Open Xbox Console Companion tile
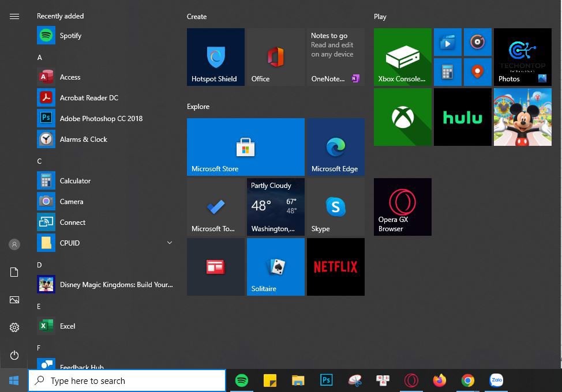 [403, 57]
